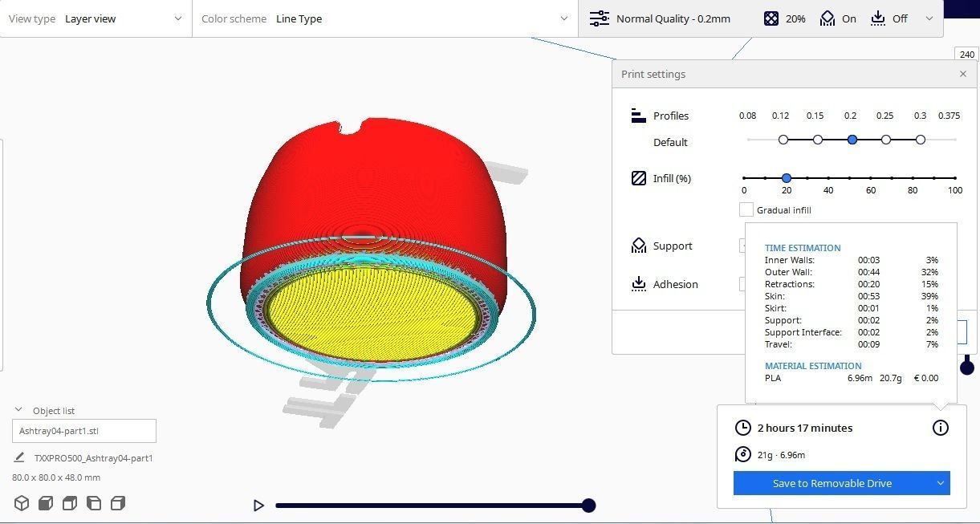This screenshot has height=524, width=980.
Task: Open the View type dropdown
Action: click(96, 18)
